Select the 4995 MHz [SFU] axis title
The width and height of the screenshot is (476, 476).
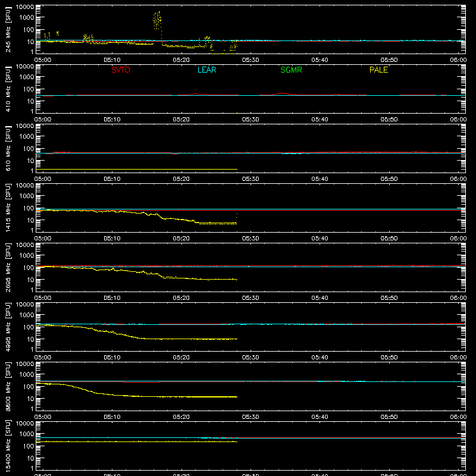(x=8, y=327)
